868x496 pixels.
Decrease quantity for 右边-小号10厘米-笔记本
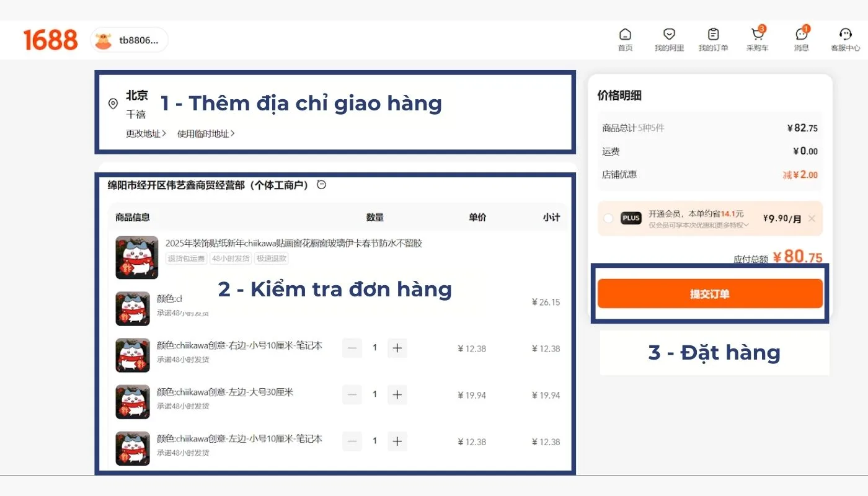click(x=352, y=348)
